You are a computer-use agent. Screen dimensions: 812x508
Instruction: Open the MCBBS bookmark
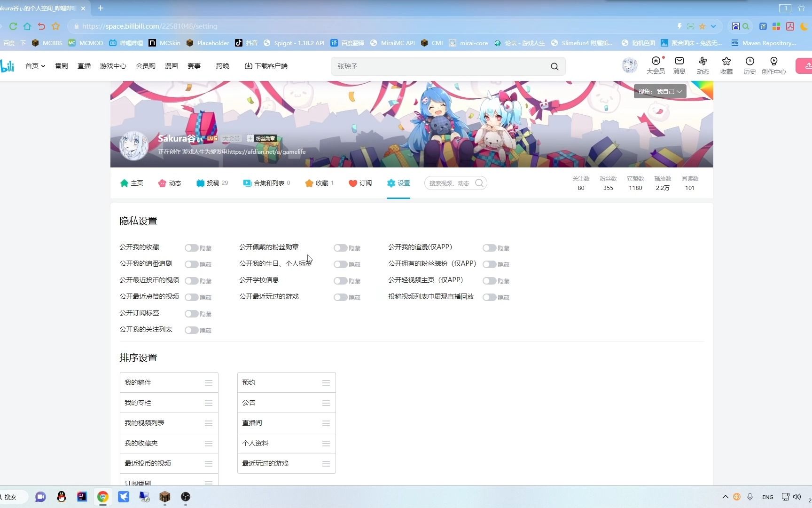47,43
